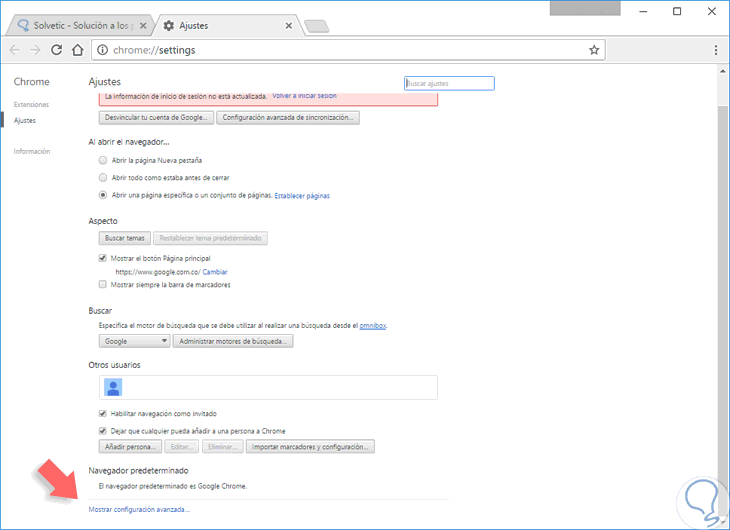Click the browser forward arrow
This screenshot has width=730, height=530.
(x=35, y=50)
